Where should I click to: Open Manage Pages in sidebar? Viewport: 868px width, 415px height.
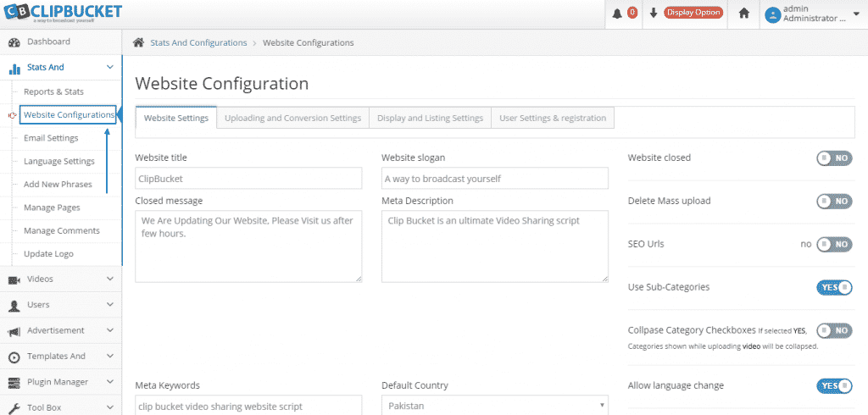[52, 208]
